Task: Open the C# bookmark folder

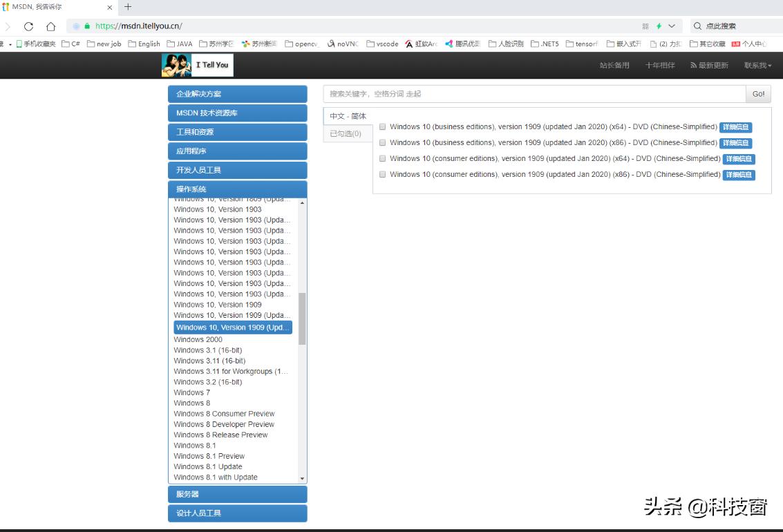Action: click(71, 44)
